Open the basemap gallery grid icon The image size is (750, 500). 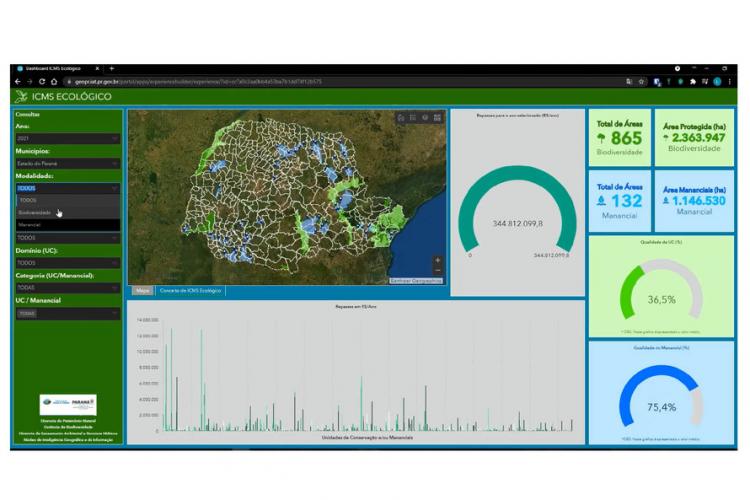point(438,117)
